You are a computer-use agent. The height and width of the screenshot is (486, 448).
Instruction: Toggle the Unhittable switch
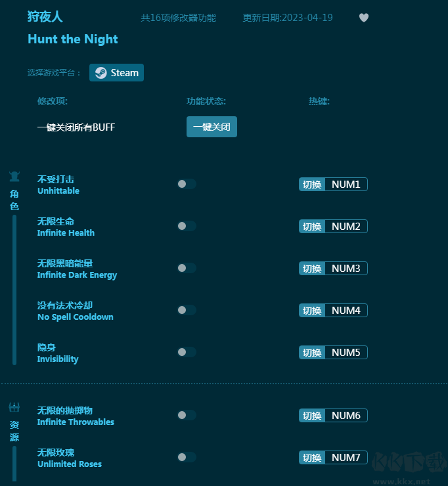point(186,184)
